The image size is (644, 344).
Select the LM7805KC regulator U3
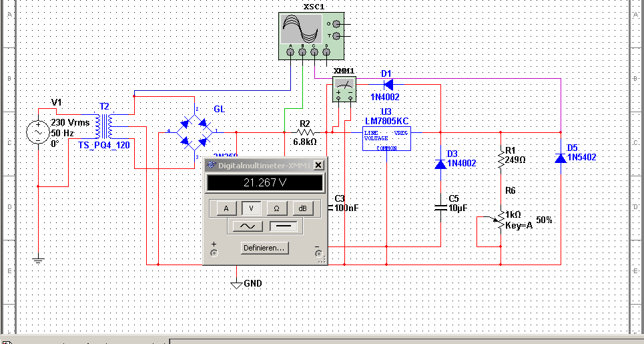click(386, 139)
